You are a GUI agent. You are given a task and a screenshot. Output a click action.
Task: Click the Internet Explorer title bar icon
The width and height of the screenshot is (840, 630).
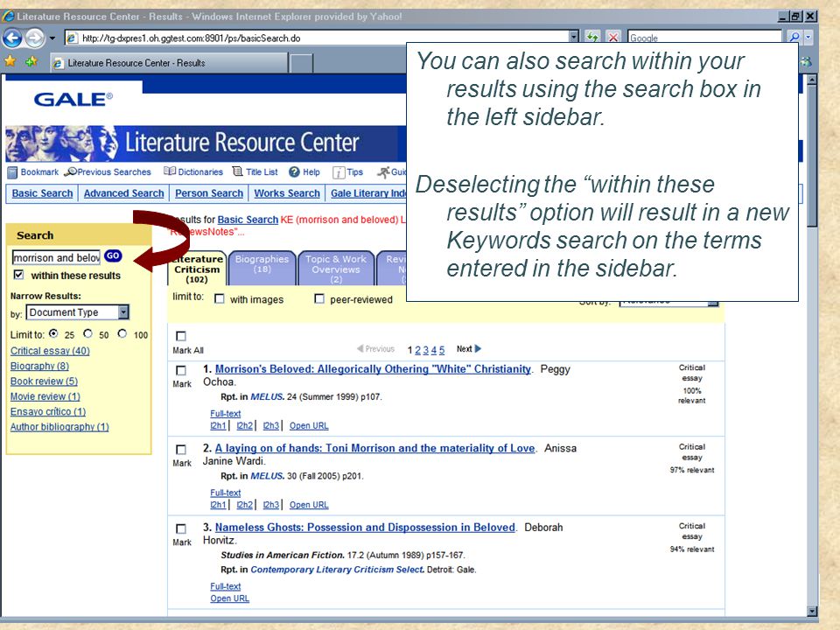[8, 16]
